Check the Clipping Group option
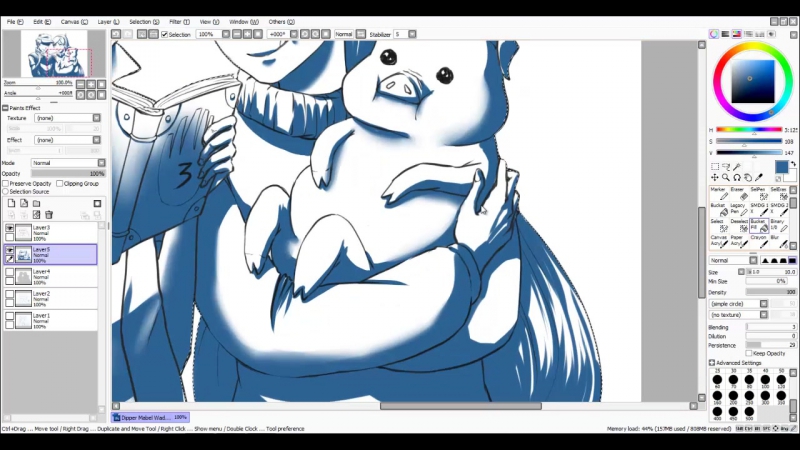 coord(60,184)
